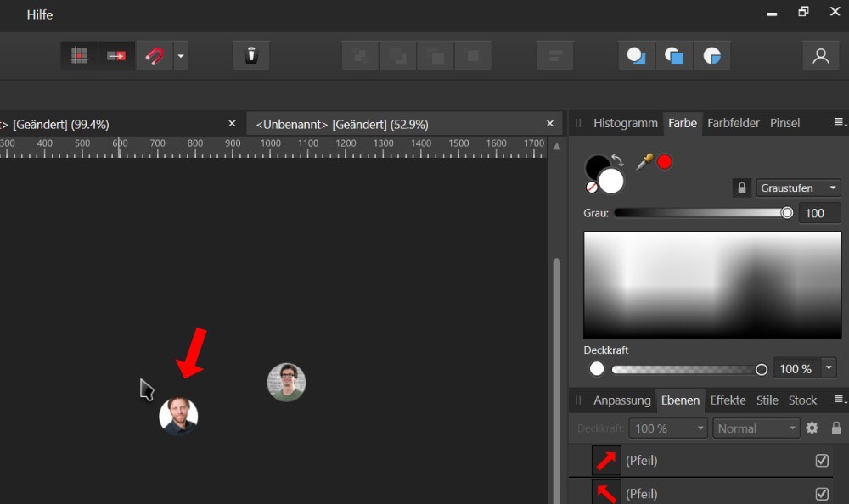The width and height of the screenshot is (849, 504).
Task: Toggle the layer lock icon
Action: [x=836, y=428]
